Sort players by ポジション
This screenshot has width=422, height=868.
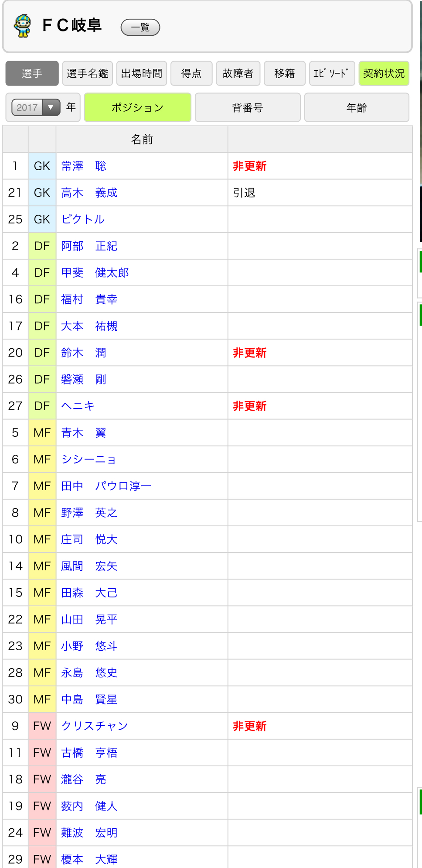pyautogui.click(x=137, y=107)
